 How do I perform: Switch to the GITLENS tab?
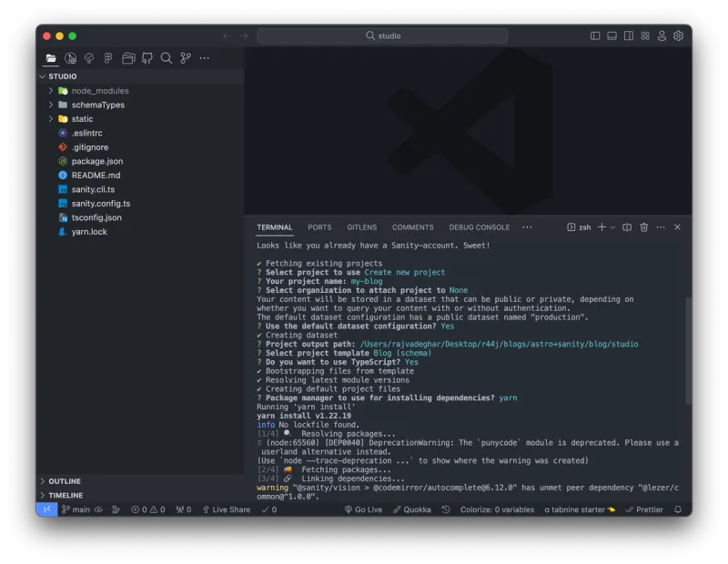[x=361, y=227]
